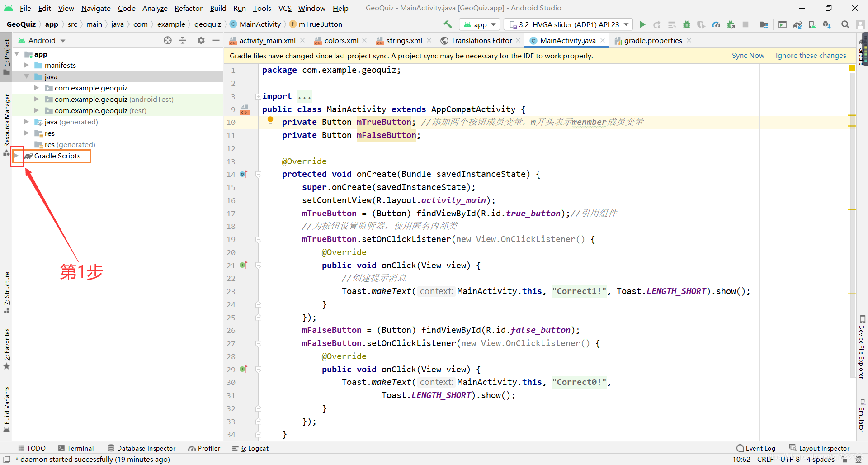The image size is (868, 465).
Task: Click Ignore these changes link
Action: coord(811,56)
